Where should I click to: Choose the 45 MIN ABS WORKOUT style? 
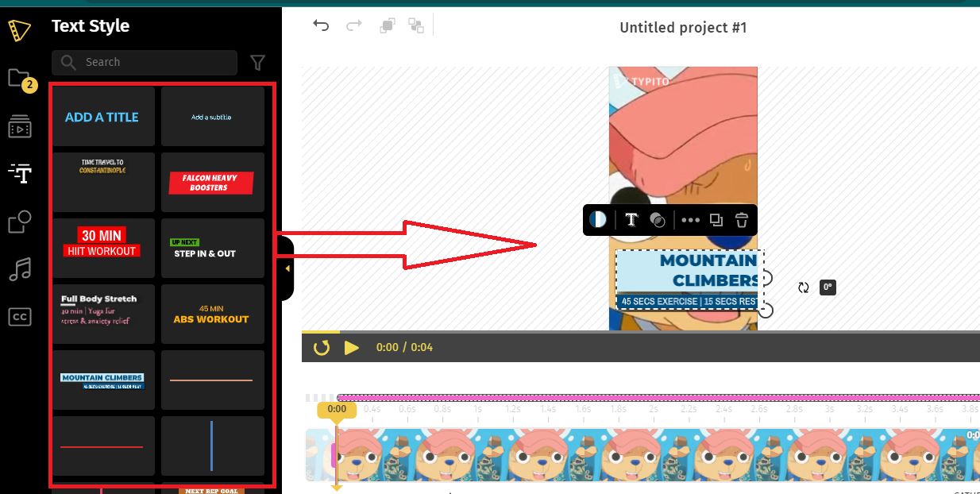click(x=212, y=314)
